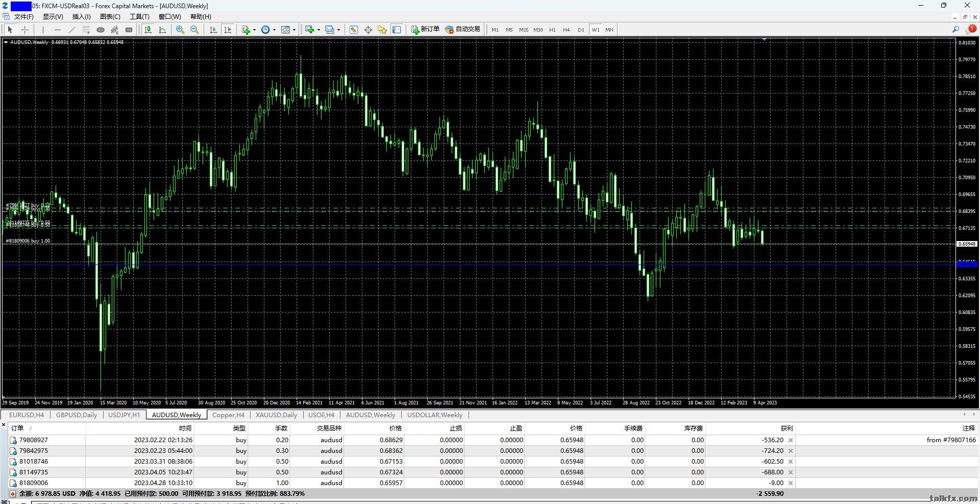Expand the new chart dropdown arrow
This screenshot has width=980, height=504.
[318, 30]
